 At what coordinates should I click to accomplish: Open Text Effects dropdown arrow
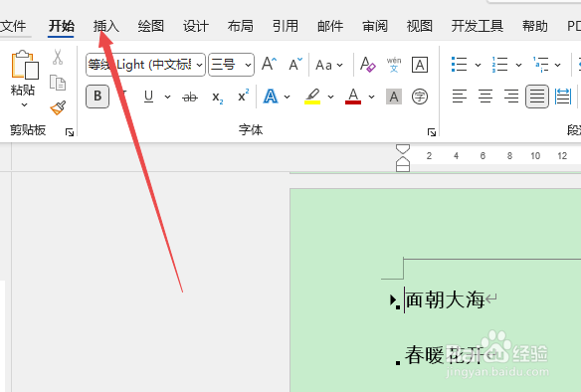[288, 98]
